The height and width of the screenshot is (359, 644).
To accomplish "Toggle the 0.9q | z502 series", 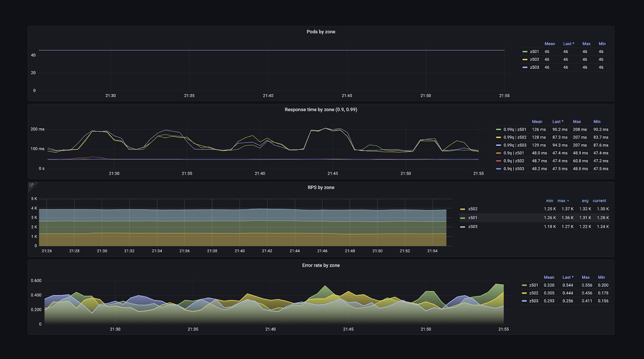I will coord(514,161).
